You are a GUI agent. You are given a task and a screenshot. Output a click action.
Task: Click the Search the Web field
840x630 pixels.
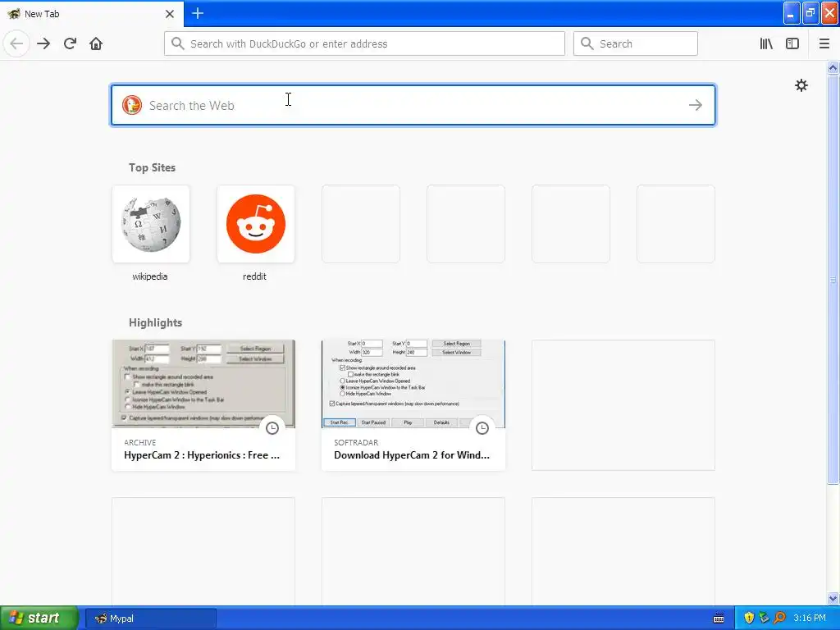(x=413, y=105)
